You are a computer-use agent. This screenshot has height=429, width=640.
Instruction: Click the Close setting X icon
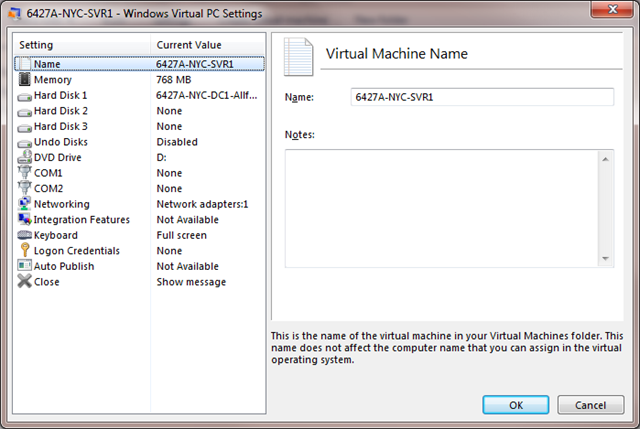click(24, 281)
